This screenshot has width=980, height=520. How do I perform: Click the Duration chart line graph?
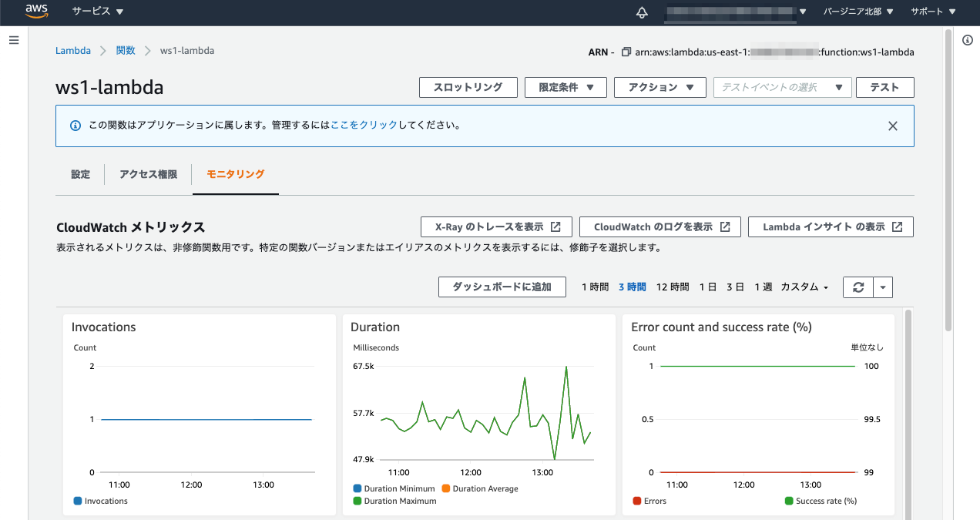486,414
